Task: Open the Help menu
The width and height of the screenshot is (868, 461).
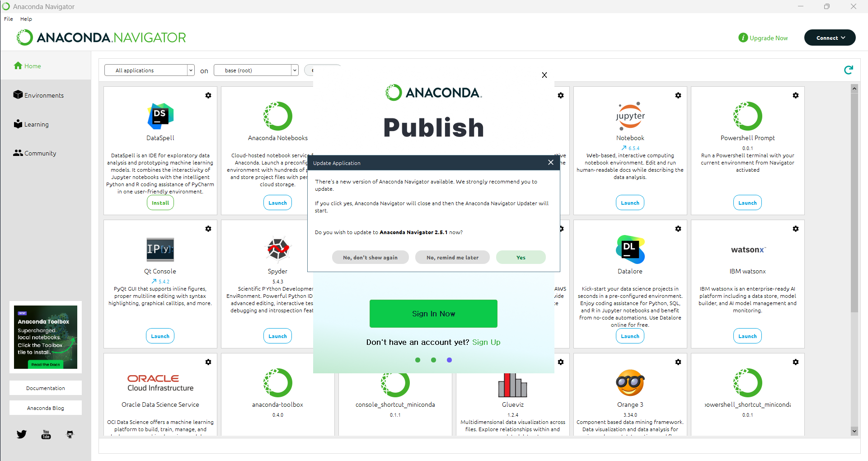Action: (26, 19)
